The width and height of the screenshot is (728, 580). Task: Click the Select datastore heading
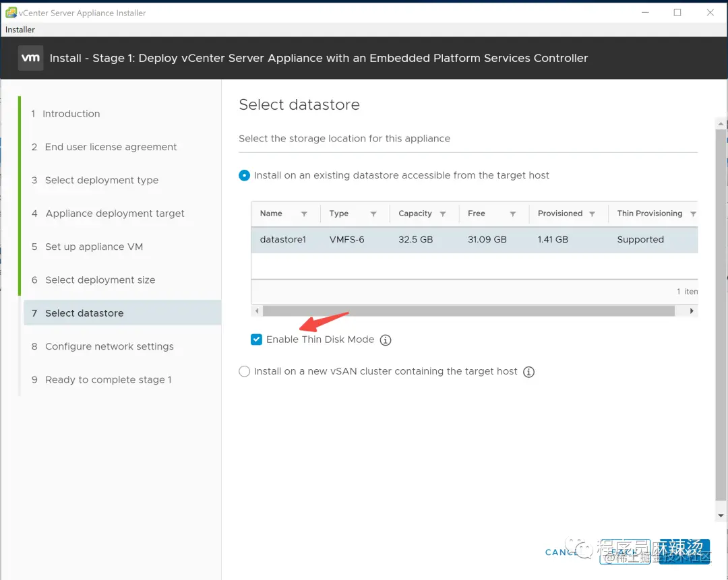(299, 105)
